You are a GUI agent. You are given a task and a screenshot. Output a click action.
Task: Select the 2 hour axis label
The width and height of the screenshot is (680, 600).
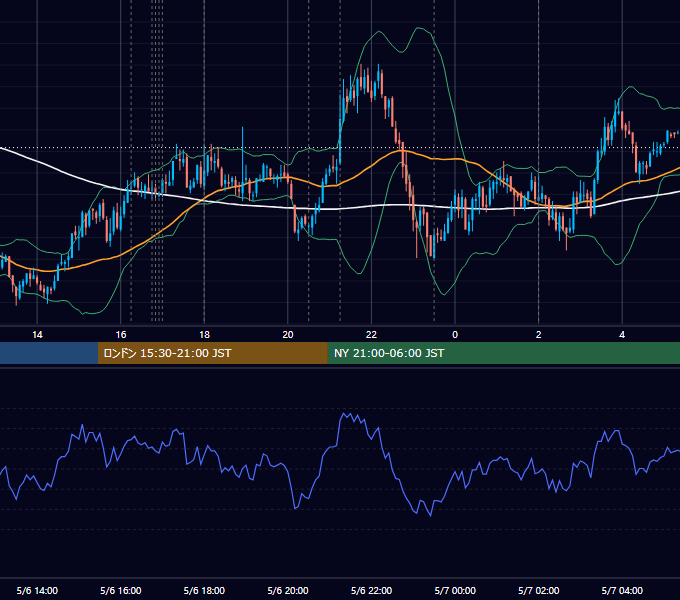(539, 335)
